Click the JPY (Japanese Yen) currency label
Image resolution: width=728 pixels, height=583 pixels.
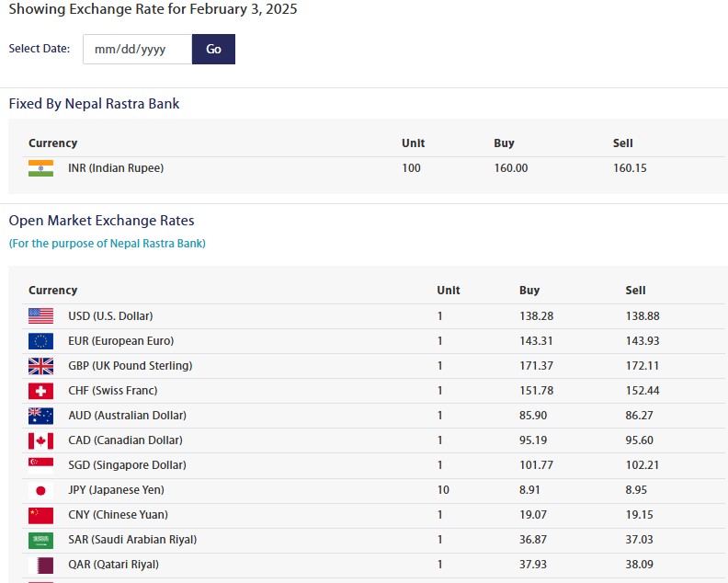point(116,490)
